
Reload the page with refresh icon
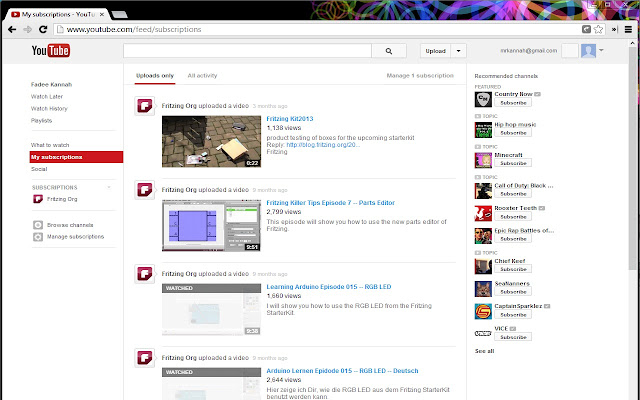[x=43, y=29]
